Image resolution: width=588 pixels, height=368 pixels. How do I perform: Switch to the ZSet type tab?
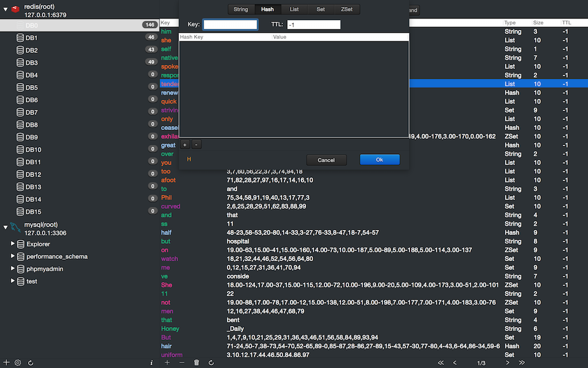pos(347,9)
